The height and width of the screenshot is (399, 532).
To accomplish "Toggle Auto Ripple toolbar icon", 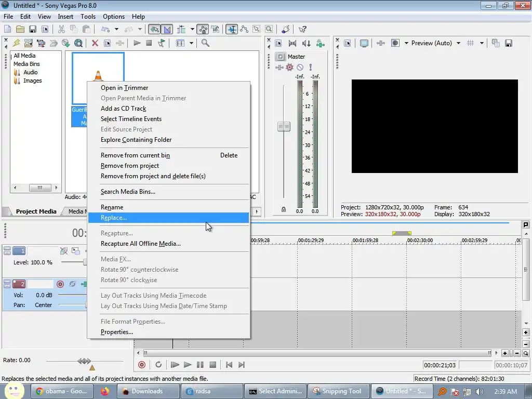I will tap(181, 29).
